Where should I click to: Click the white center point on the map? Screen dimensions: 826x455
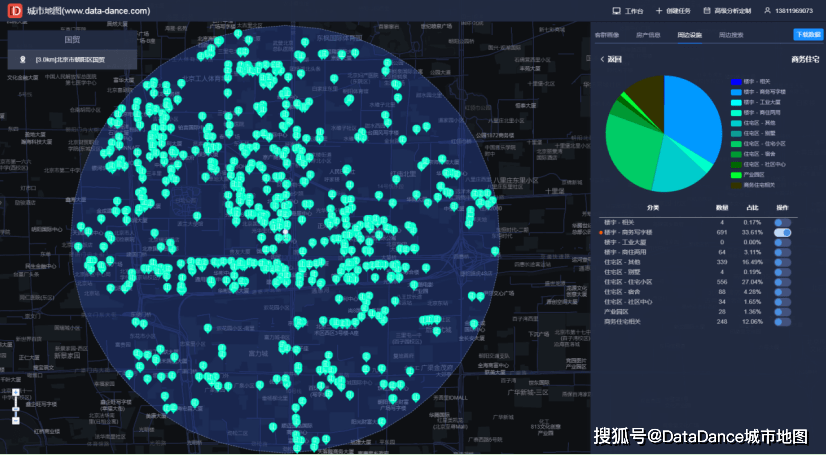coord(286,232)
